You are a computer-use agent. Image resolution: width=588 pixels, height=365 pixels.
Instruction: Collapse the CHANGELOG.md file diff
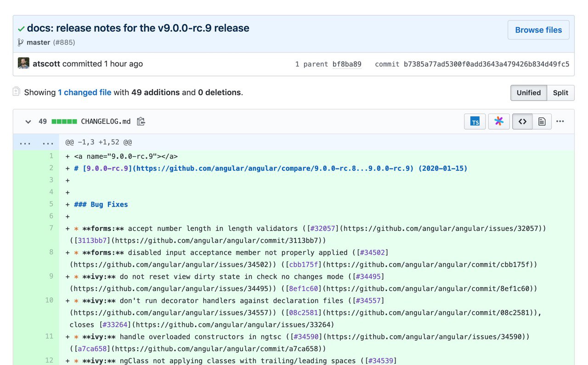(x=28, y=122)
